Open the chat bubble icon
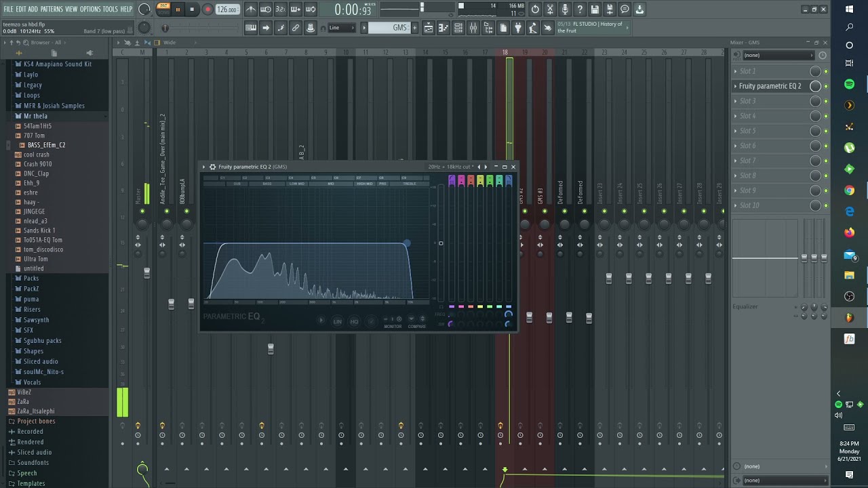Screen dimensions: 868x488 click(x=625, y=9)
